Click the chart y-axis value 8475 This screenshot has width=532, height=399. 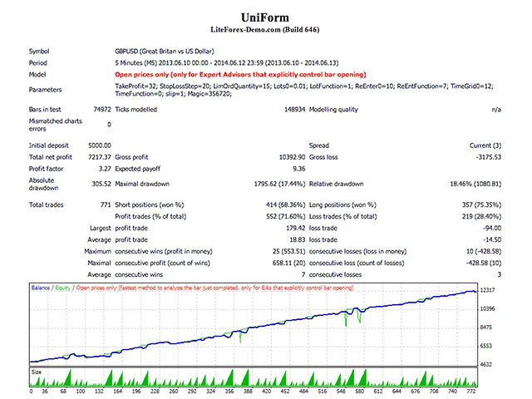485,328
